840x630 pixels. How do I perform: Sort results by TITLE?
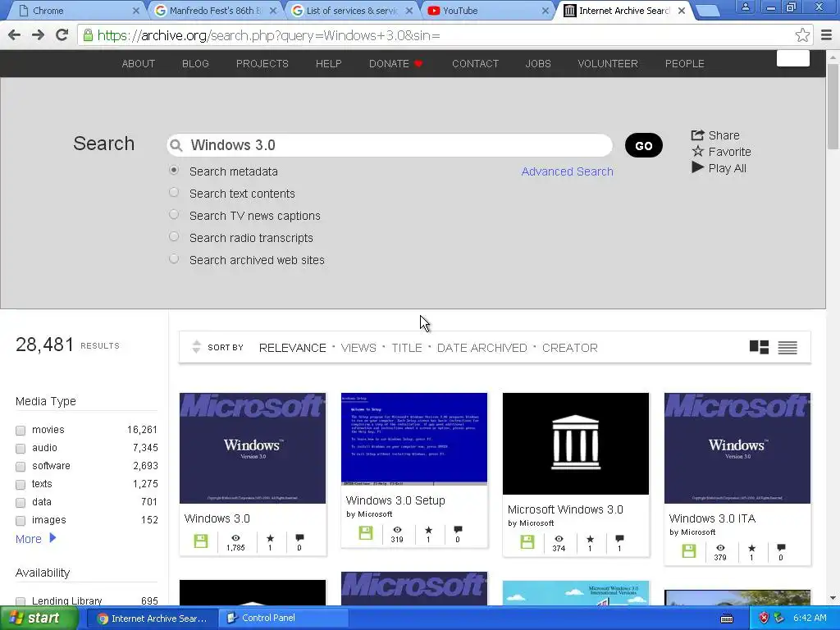(407, 348)
